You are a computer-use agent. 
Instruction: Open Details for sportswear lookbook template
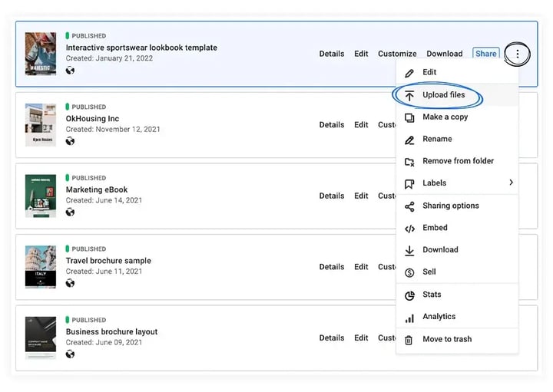332,54
